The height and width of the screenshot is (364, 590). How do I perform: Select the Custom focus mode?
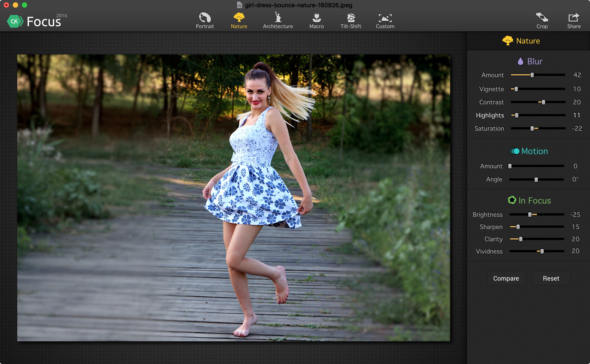[384, 21]
